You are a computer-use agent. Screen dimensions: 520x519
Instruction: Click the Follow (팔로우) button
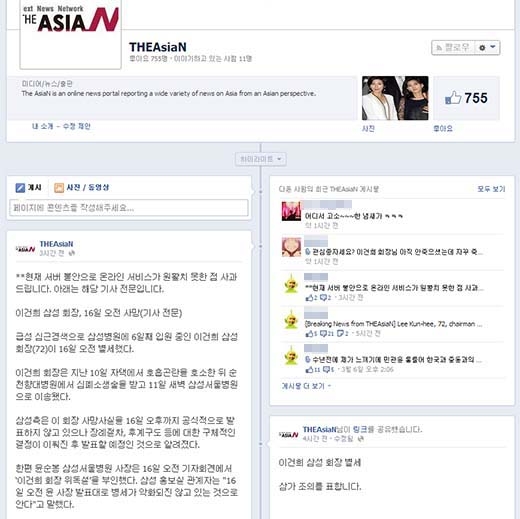tap(453, 48)
